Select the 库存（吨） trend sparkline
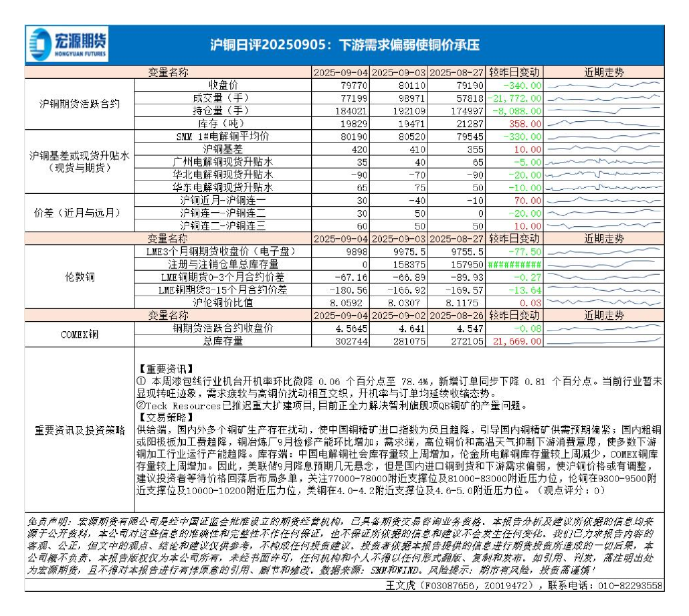This screenshot has width=689, height=616. pyautogui.click(x=603, y=124)
